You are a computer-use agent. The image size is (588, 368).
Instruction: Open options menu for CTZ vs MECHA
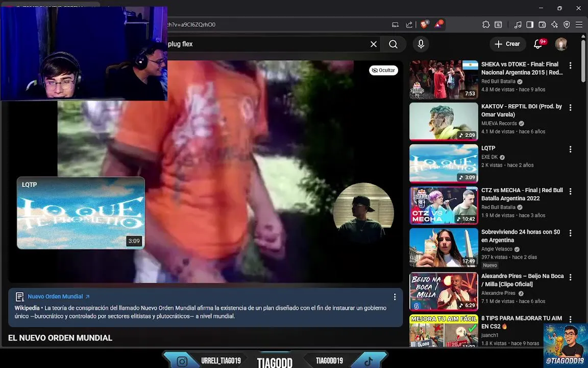point(570,192)
